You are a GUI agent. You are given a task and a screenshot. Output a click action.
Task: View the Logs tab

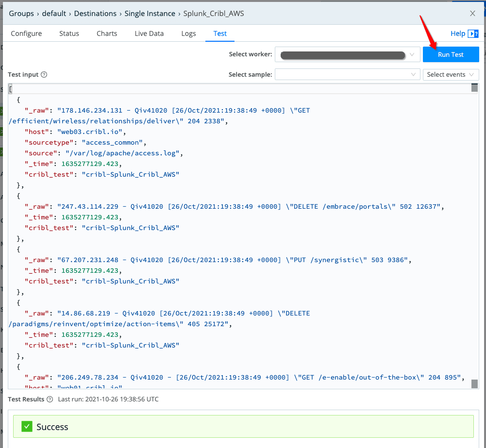tap(188, 33)
